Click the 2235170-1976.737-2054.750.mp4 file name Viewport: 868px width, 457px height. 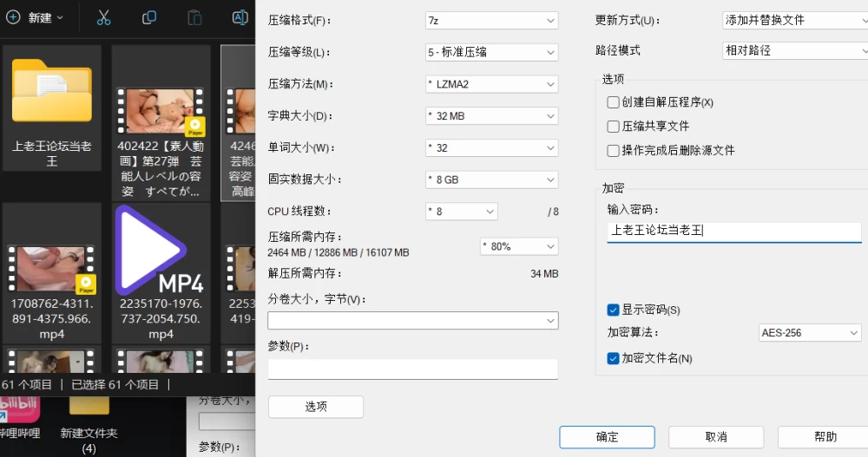[161, 318]
